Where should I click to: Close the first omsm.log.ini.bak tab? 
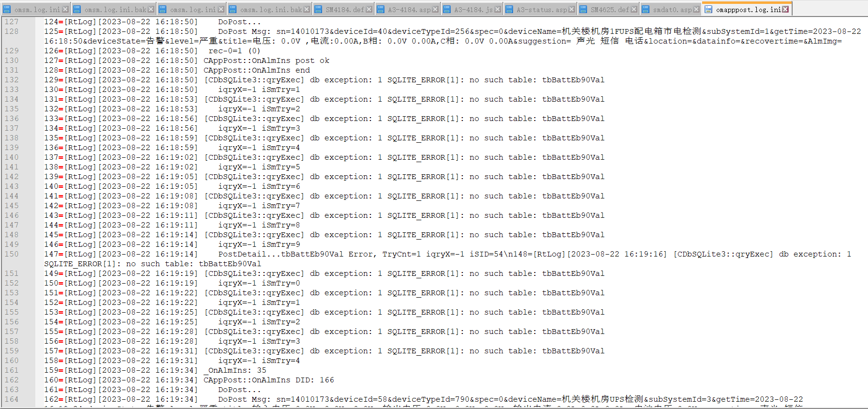point(151,9)
